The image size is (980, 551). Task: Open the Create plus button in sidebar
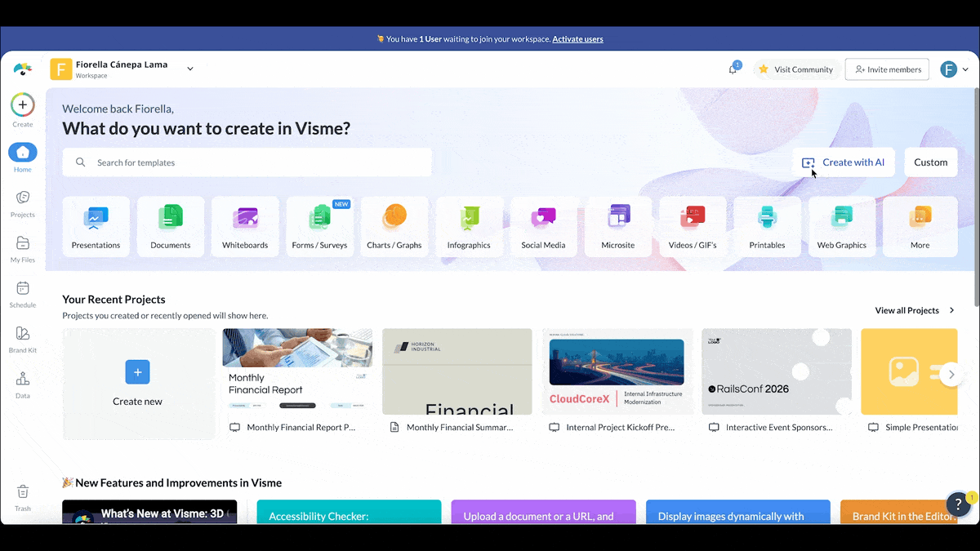[x=23, y=104]
